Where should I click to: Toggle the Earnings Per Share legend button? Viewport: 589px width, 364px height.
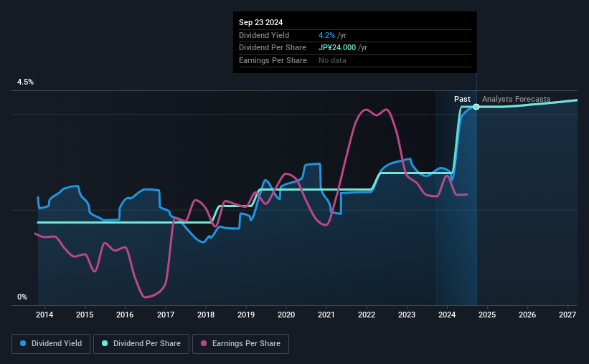click(240, 344)
